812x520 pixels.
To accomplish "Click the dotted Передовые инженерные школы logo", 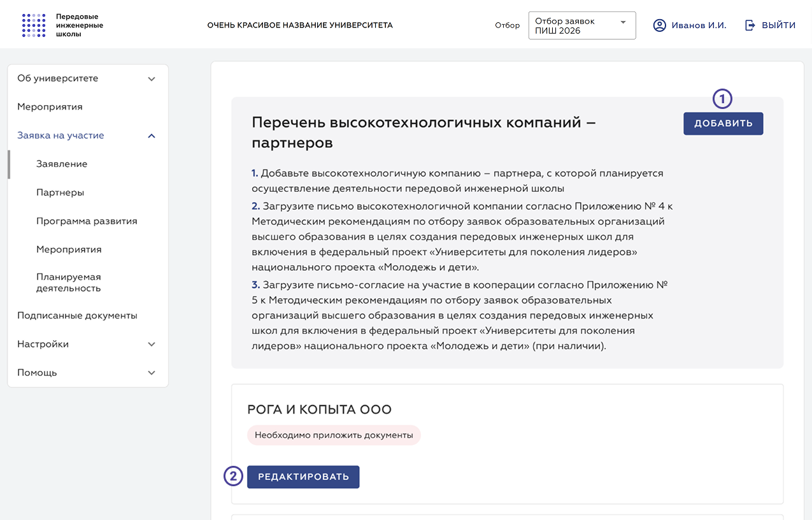I will pyautogui.click(x=34, y=25).
